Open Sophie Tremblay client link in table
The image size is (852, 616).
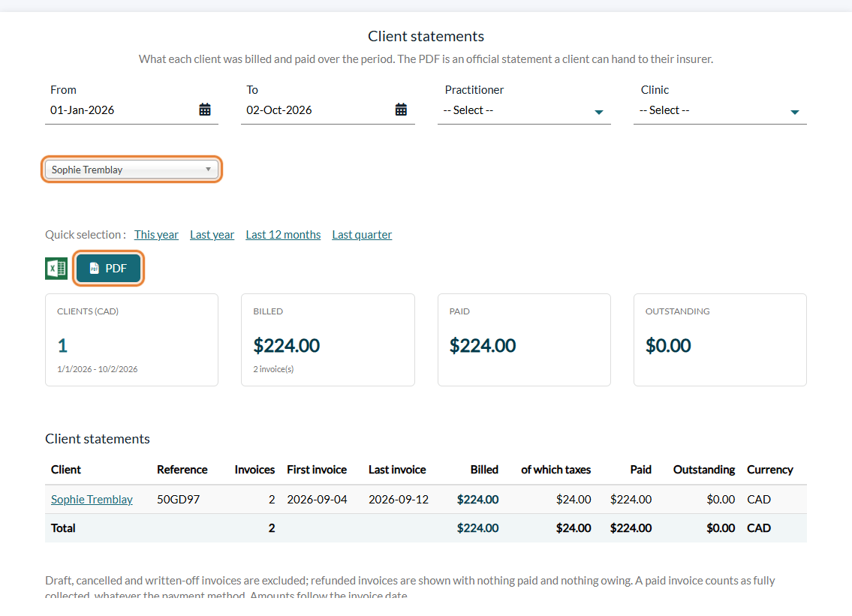click(x=92, y=499)
